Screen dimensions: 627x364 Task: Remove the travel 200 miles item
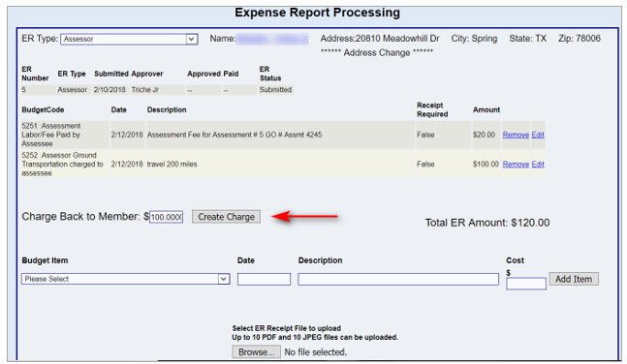click(x=516, y=165)
